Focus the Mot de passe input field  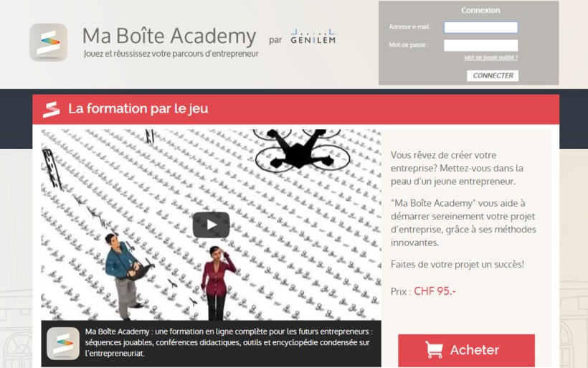click(480, 45)
